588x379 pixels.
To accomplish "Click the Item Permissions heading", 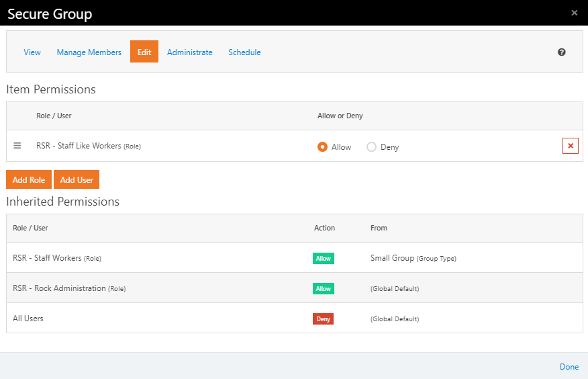I will [x=51, y=89].
